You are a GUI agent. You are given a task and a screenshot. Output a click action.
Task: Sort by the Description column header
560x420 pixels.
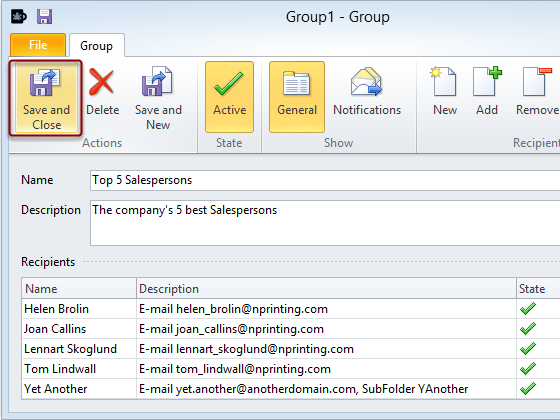(326, 289)
